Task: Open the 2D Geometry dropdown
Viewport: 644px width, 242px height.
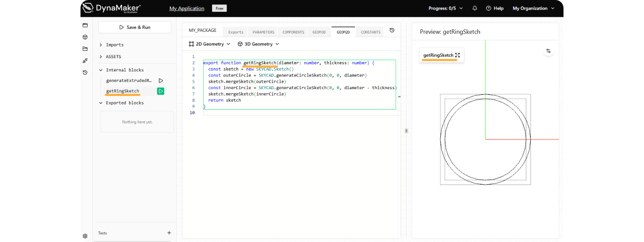Action: click(x=210, y=44)
